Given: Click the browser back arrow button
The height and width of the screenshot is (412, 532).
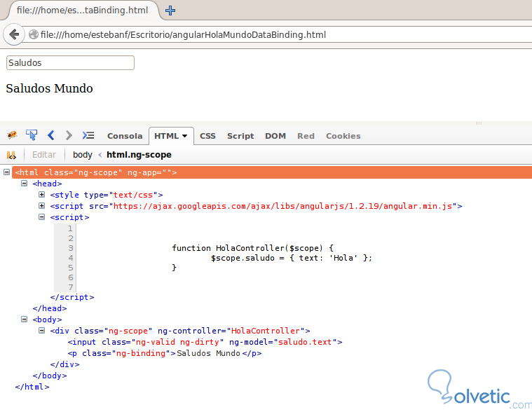Looking at the screenshot, I should (14, 34).
